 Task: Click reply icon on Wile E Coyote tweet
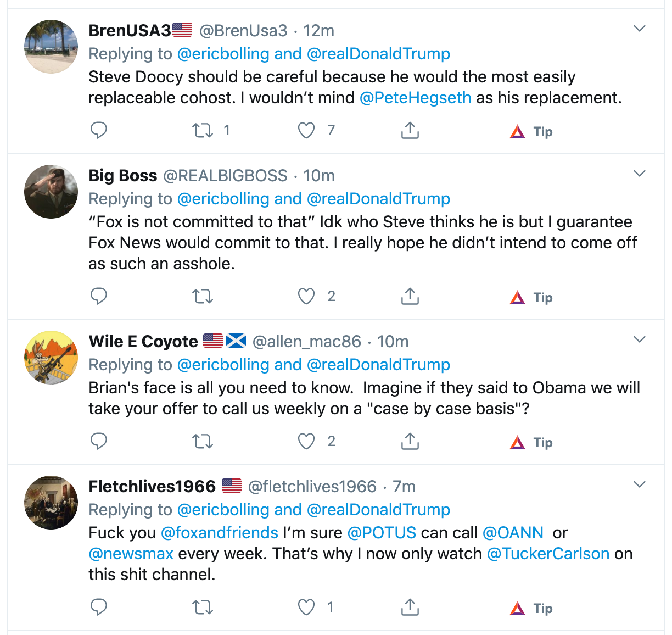[x=99, y=441]
